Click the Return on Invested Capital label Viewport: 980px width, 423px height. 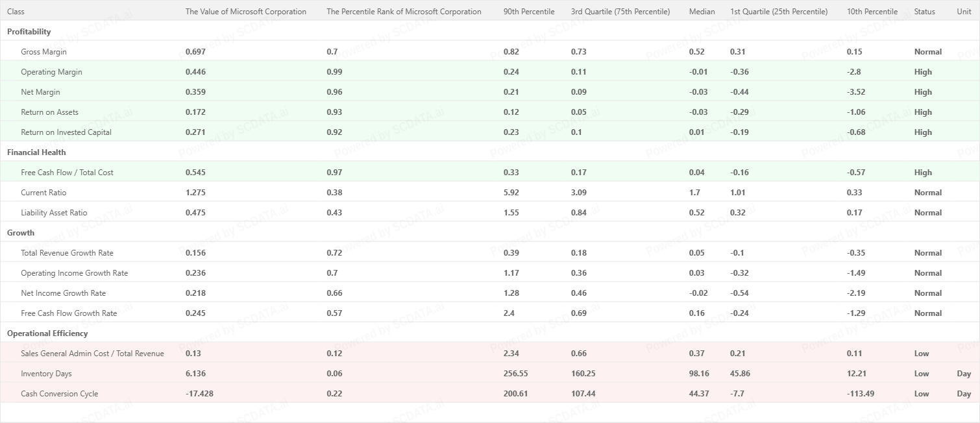click(x=66, y=132)
